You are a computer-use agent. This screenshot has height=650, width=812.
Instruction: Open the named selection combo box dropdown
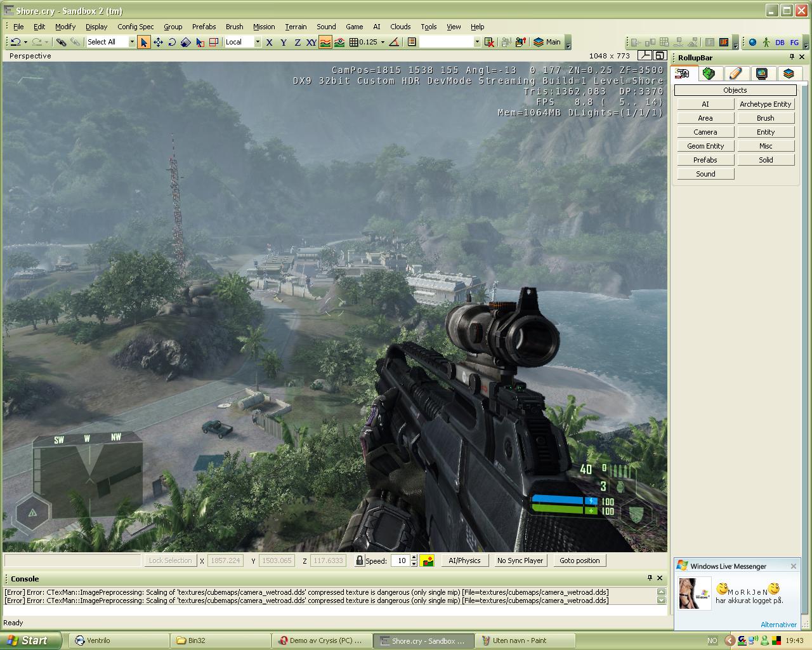(x=477, y=42)
